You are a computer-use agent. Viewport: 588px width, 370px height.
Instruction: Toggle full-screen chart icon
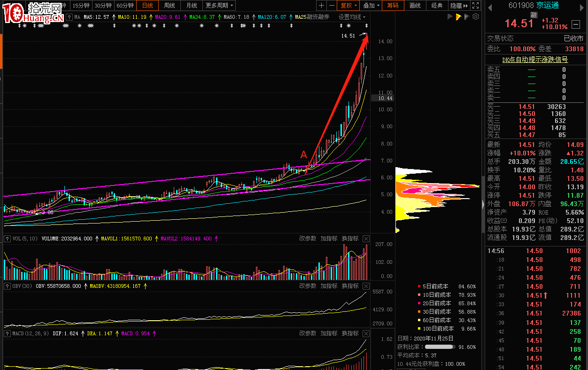click(475, 6)
